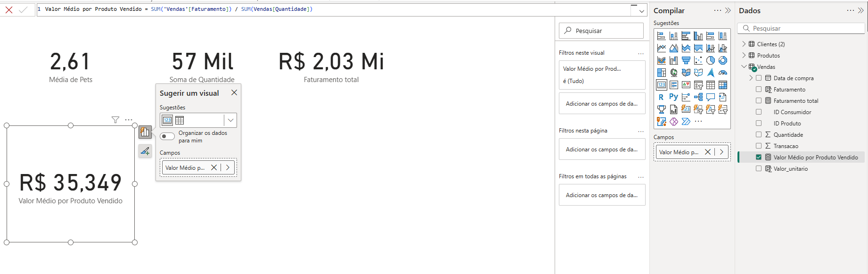Screen dimensions: 868x274
Task: Commit the formula with the checkmark
Action: (23, 9)
